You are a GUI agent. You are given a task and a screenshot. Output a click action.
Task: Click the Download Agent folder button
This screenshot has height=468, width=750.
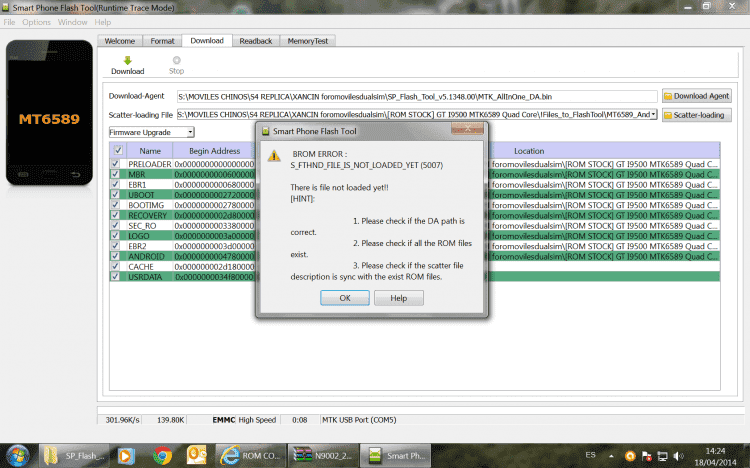tap(696, 96)
